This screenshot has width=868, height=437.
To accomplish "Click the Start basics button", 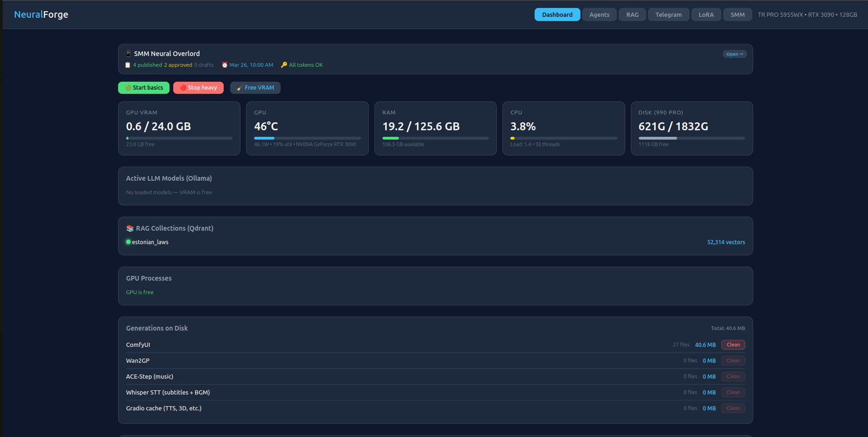I will click(144, 88).
